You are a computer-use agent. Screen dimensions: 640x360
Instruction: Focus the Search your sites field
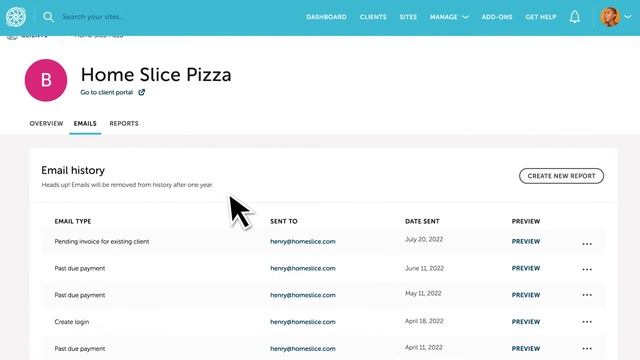94,17
